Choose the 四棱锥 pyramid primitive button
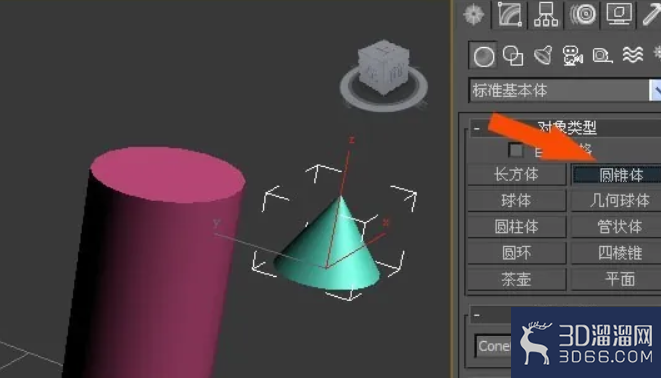Viewport: 661px width, 378px height. (x=616, y=253)
